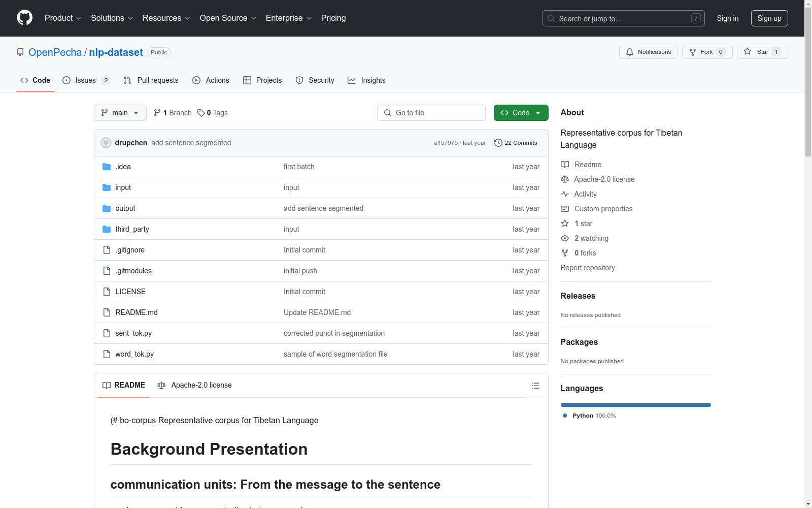This screenshot has height=508, width=812.
Task: Expand the Solutions menu
Action: 112,18
